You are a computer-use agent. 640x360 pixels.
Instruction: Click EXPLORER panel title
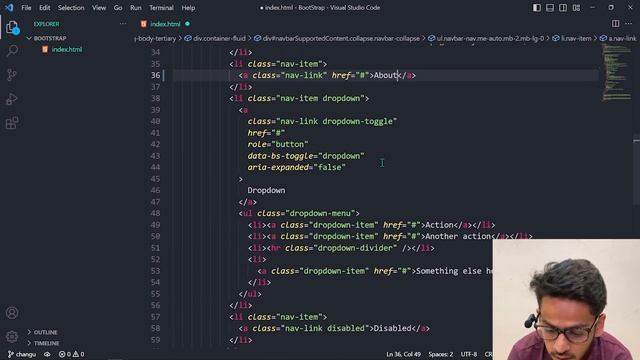(46, 24)
